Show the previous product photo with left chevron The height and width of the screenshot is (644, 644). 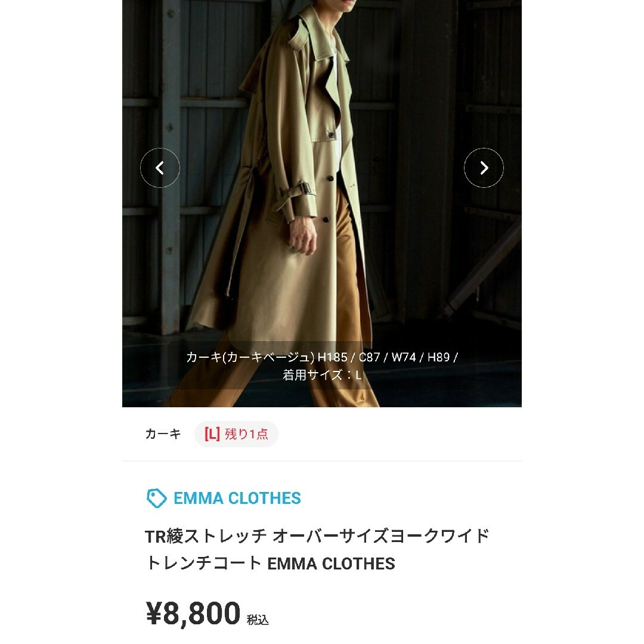click(x=160, y=168)
